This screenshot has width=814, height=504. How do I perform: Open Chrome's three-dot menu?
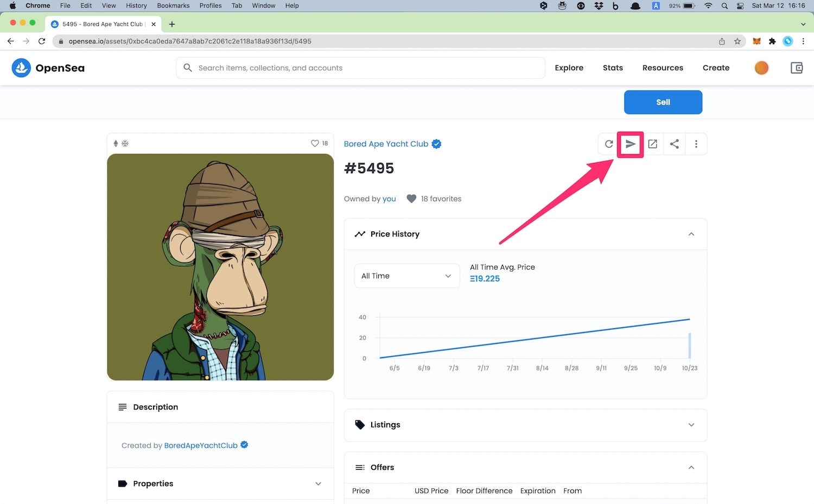click(804, 41)
